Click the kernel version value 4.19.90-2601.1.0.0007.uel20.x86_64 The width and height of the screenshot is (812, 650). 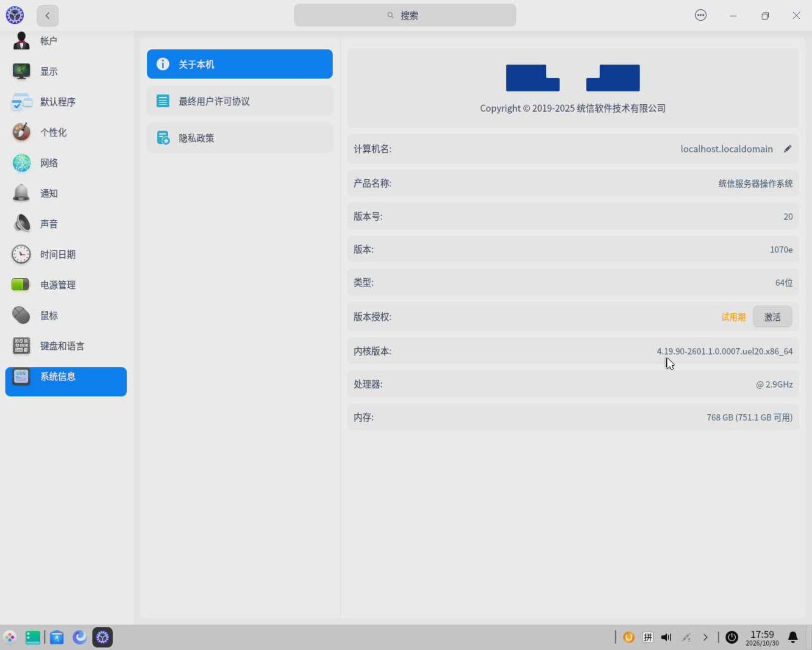tap(724, 351)
